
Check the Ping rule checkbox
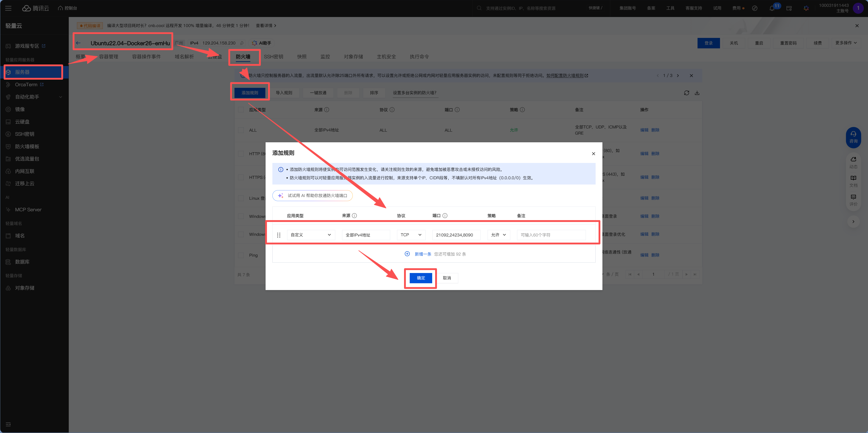(241, 255)
